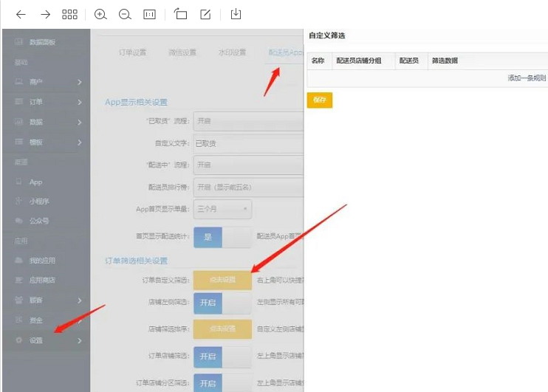Screen dimensions: 548x392
Task: Click the orange 保存 button
Action: [x=319, y=99]
